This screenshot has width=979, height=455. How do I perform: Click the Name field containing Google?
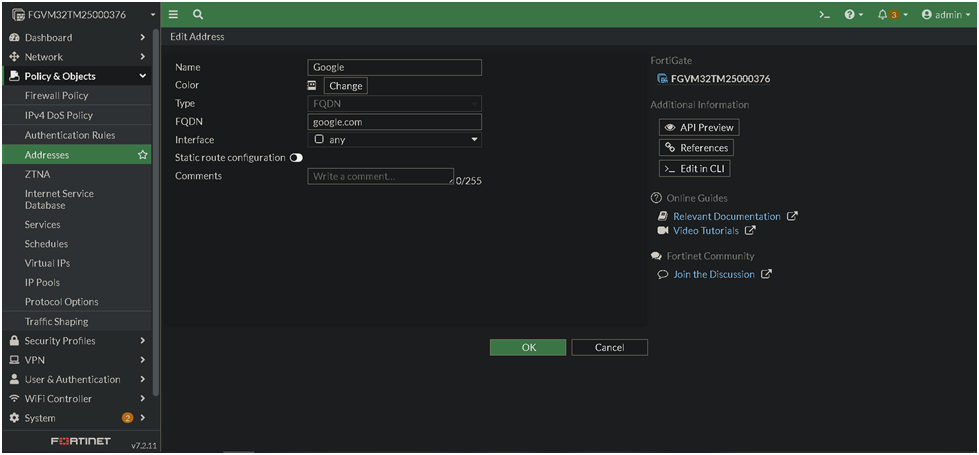[x=395, y=67]
